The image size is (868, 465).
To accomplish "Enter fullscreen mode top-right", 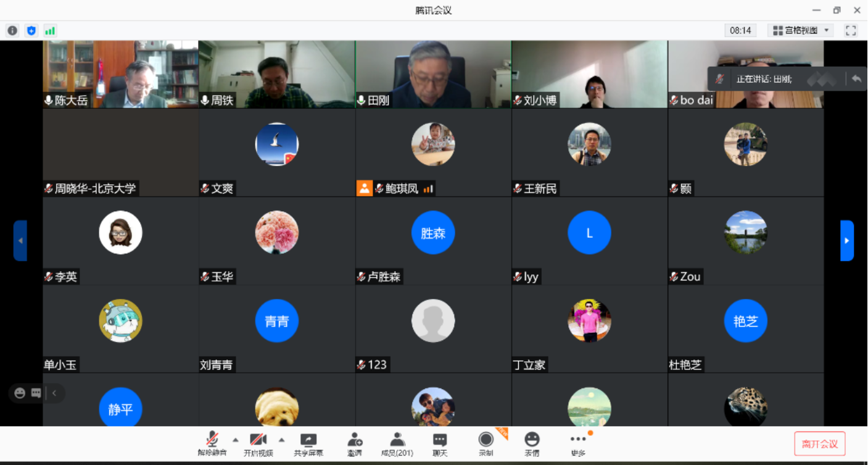I will tap(851, 30).
